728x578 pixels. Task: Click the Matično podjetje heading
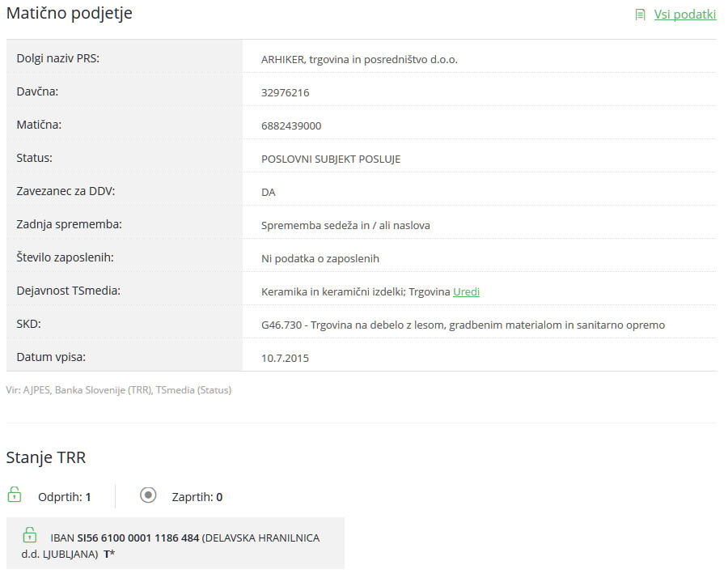click(x=70, y=13)
